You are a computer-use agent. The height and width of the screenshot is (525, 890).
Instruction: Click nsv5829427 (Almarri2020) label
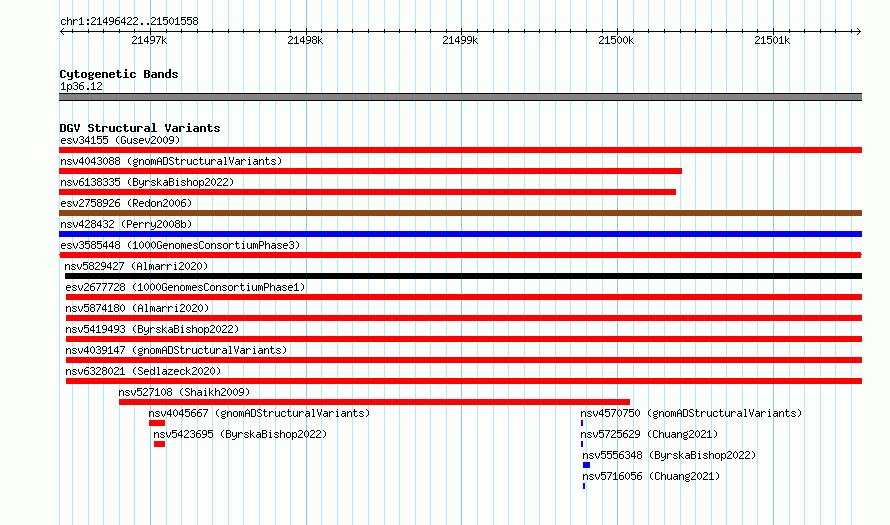(x=136, y=266)
